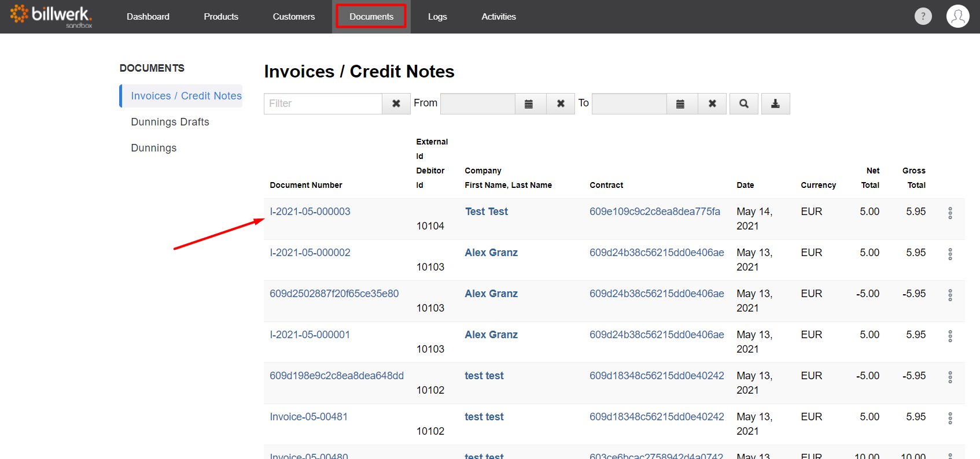Click the Invoices / Credit Notes heading

click(x=359, y=71)
